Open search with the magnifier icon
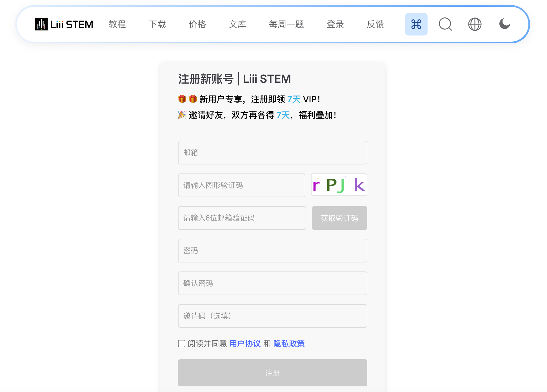The height and width of the screenshot is (392, 547). (445, 24)
